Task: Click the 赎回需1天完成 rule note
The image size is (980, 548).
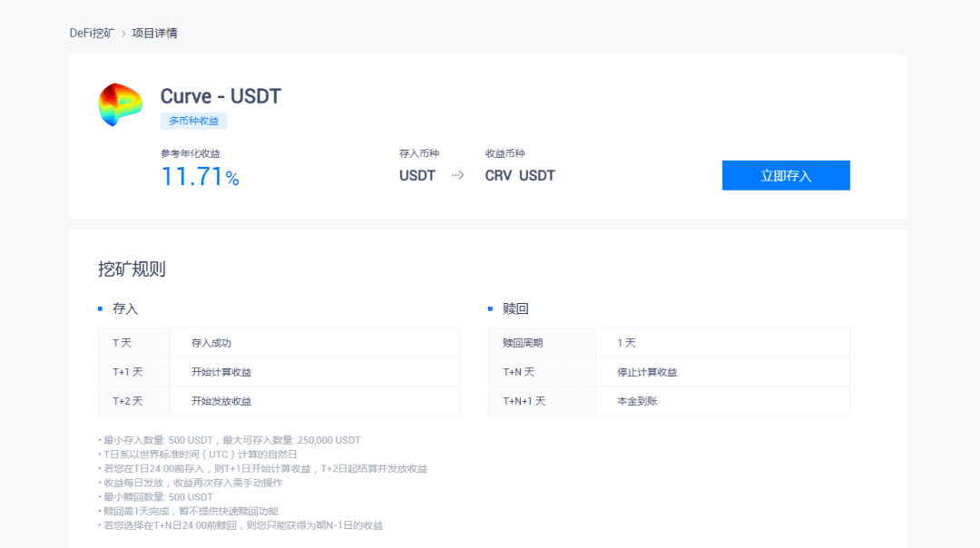Action: [x=188, y=511]
